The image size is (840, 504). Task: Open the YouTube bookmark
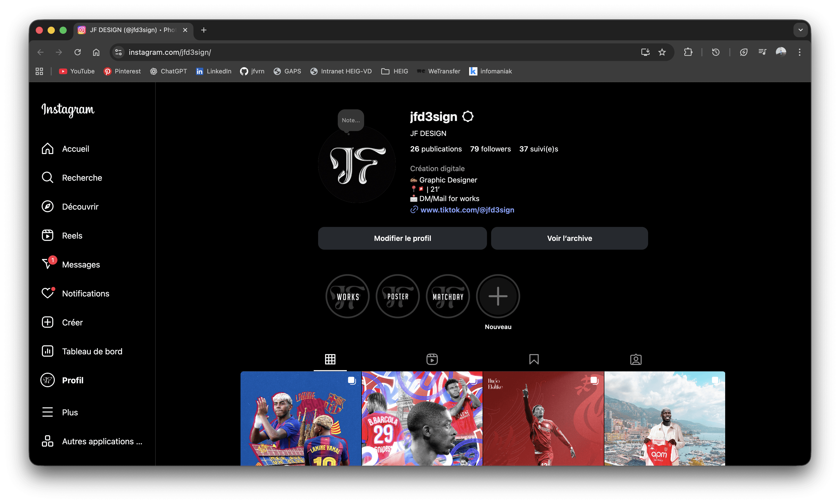tap(77, 71)
